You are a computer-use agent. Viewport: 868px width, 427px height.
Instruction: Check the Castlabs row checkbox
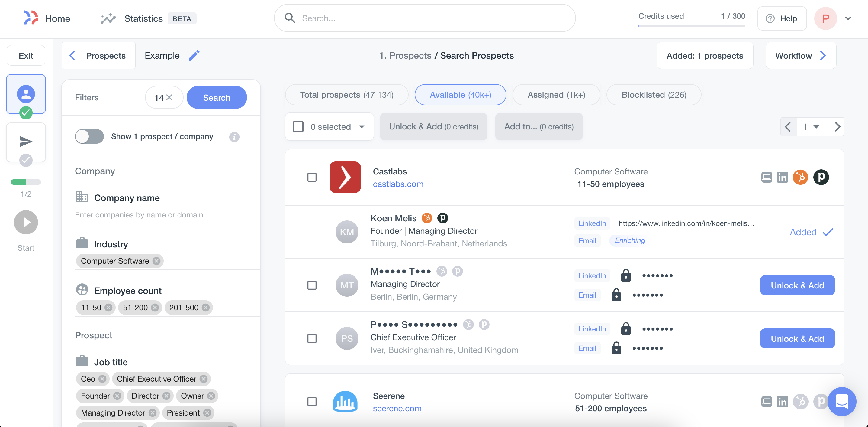[x=312, y=177]
